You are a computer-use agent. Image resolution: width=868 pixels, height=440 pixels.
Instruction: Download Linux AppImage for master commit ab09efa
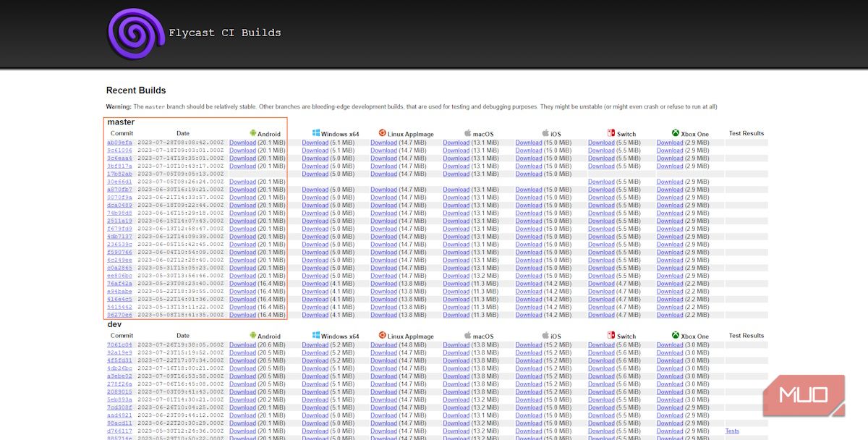(x=384, y=143)
